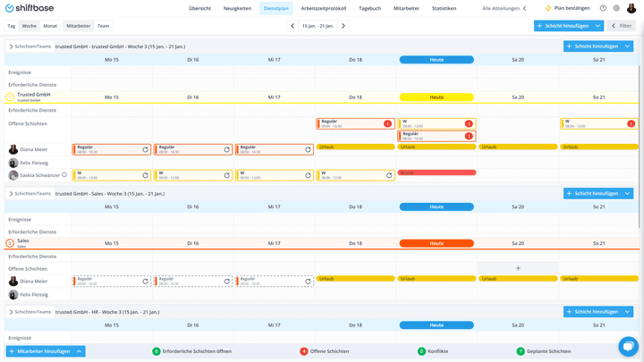This screenshot has width=644, height=362.
Task: Open the Arbeitszeitprotokoll tab
Action: [324, 8]
